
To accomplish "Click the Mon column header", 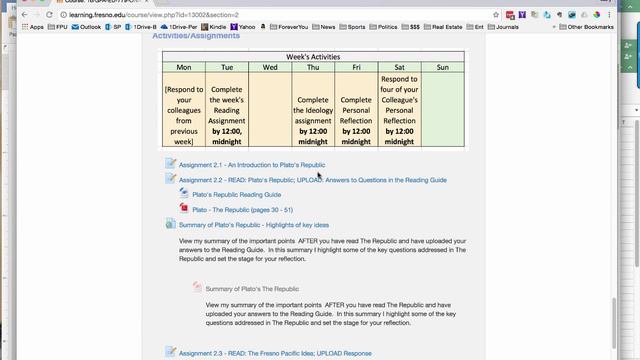I will [184, 67].
